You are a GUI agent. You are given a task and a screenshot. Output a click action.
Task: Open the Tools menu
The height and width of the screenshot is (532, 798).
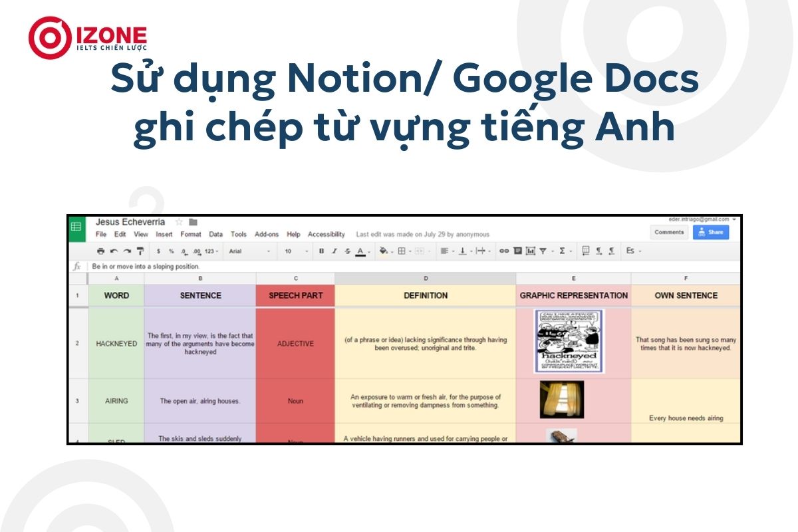pos(239,235)
